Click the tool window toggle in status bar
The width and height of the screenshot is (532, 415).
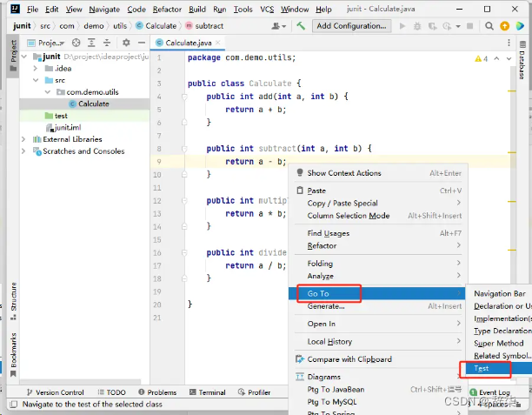pyautogui.click(x=14, y=405)
